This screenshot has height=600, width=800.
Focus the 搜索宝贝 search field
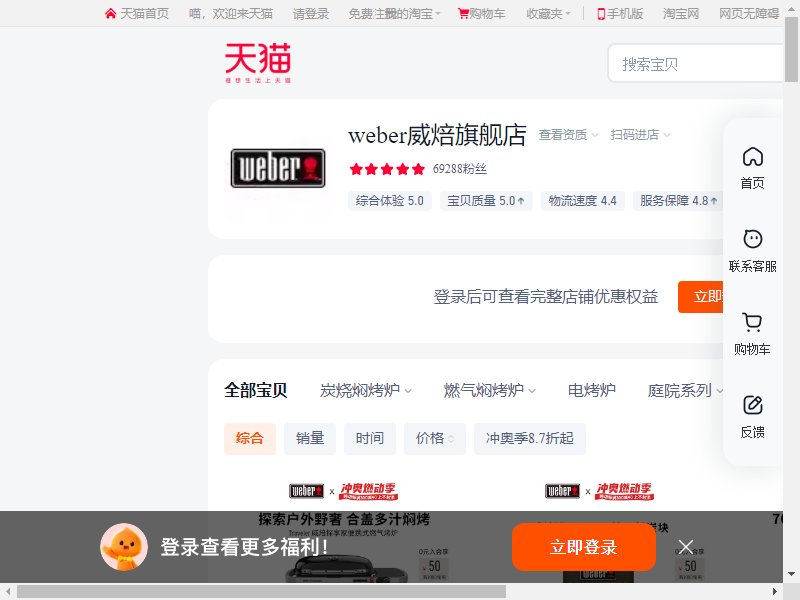695,64
